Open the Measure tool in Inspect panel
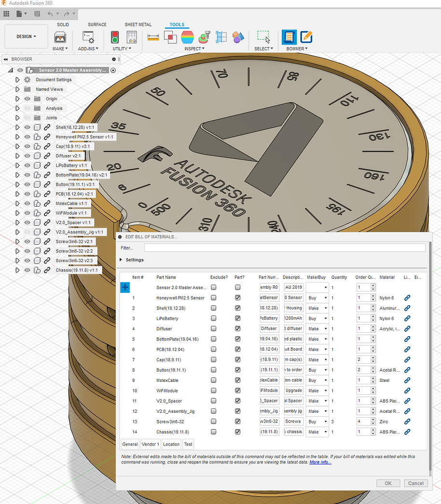The width and height of the screenshot is (441, 504). click(153, 37)
